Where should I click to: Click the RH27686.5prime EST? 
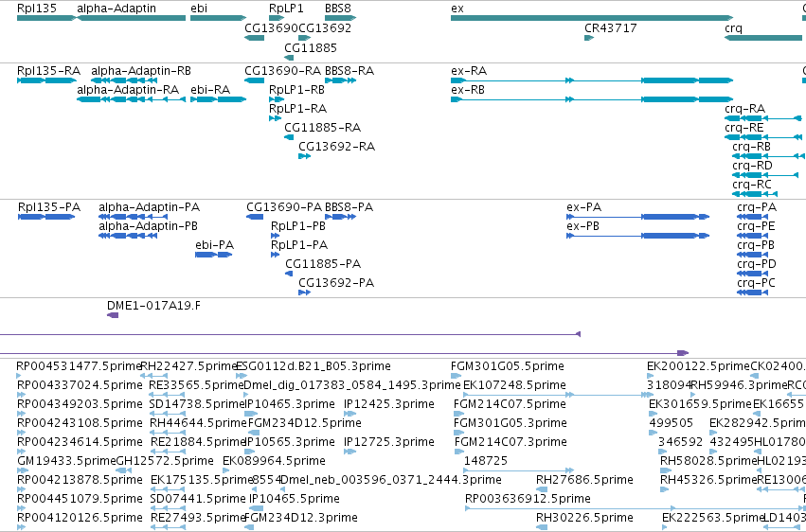pyautogui.click(x=542, y=490)
